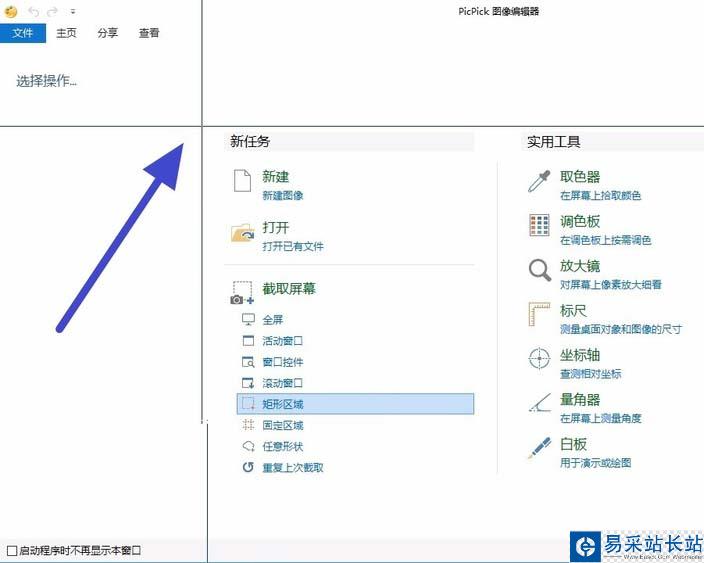Screen dimensions: 704x563
Task: Switch to the 主页 tab
Action: 66,33
